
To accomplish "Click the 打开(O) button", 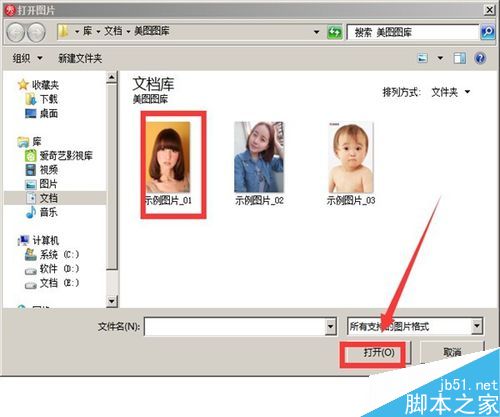I will click(376, 353).
